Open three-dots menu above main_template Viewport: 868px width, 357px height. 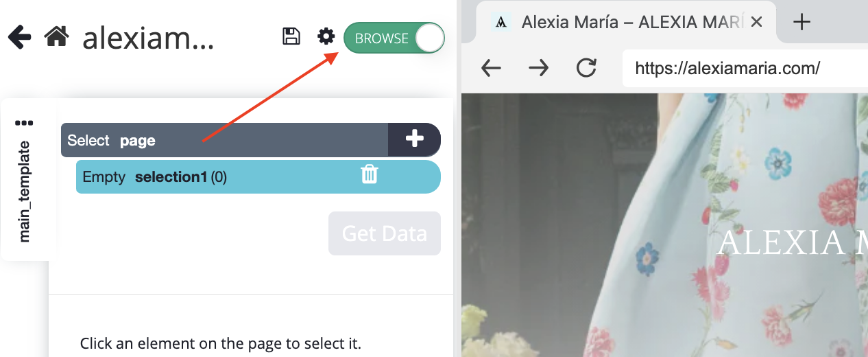(24, 124)
